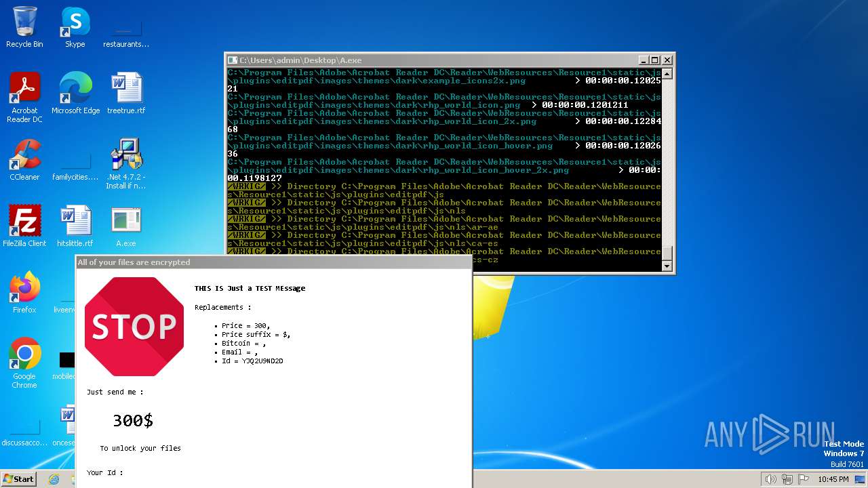Click the 'Just send me :' text
Screen dimensions: 868x488
tap(115, 392)
